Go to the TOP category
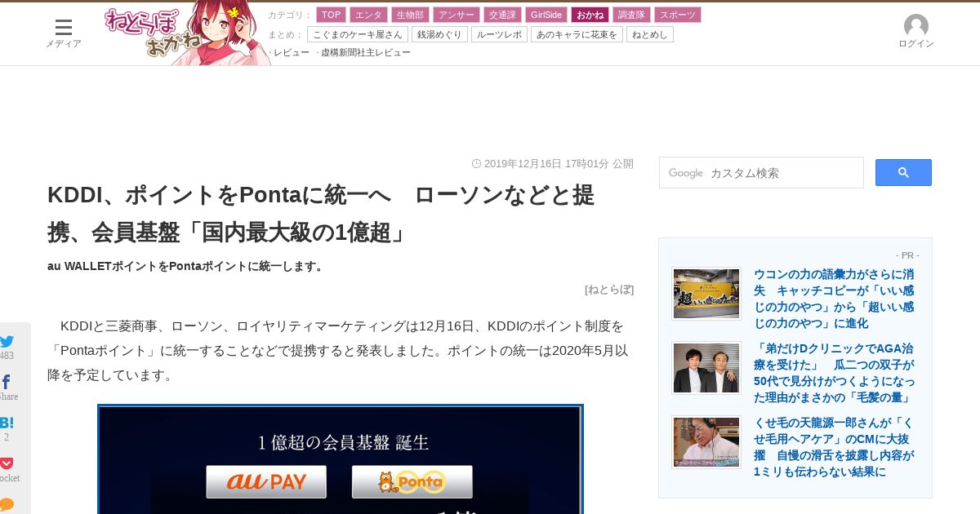The image size is (980, 514). tap(331, 15)
